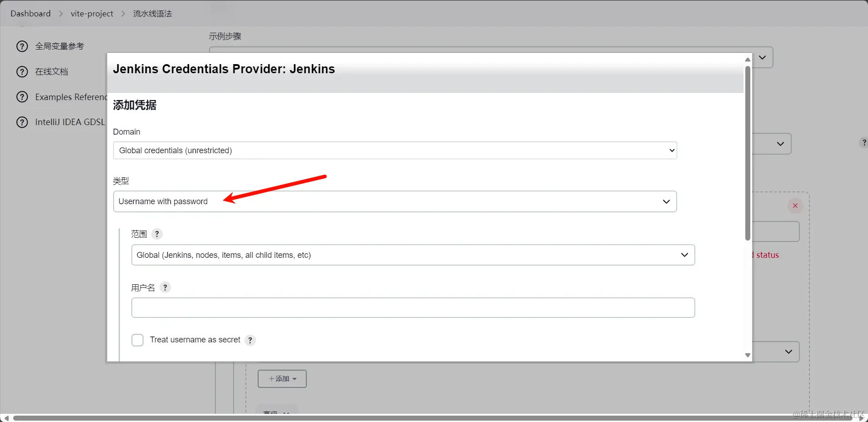Click the dialog vertical scrollbar thumb
The height and width of the screenshot is (422, 868).
[x=748, y=153]
